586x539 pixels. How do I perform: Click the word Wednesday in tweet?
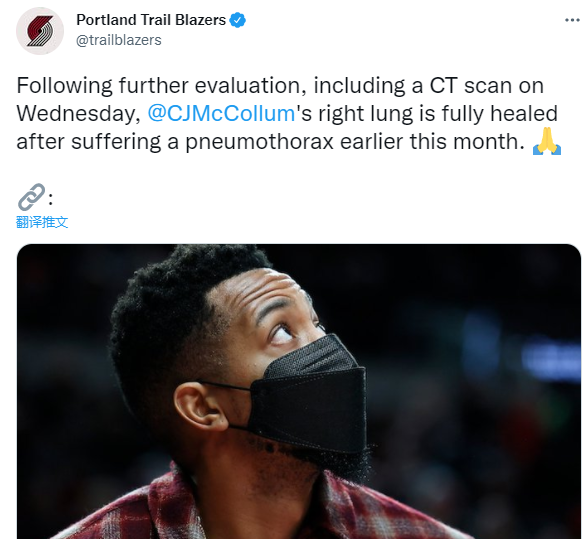tap(78, 114)
